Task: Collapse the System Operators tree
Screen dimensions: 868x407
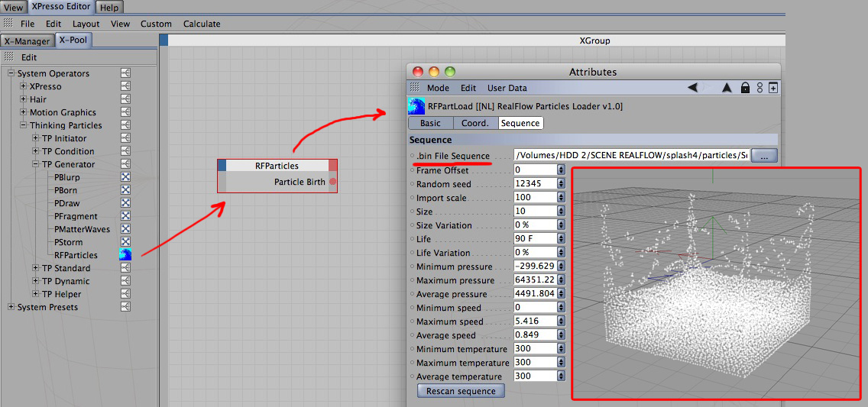Action: [x=11, y=73]
